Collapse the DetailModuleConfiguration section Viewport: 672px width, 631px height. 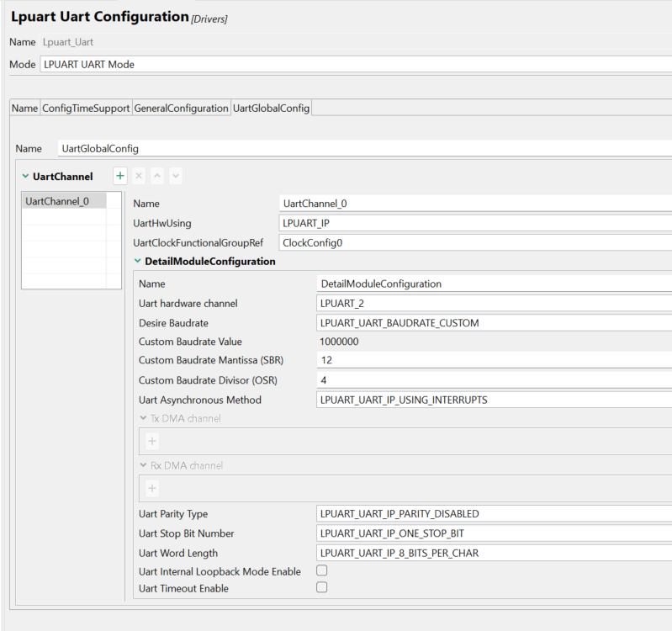[138, 262]
